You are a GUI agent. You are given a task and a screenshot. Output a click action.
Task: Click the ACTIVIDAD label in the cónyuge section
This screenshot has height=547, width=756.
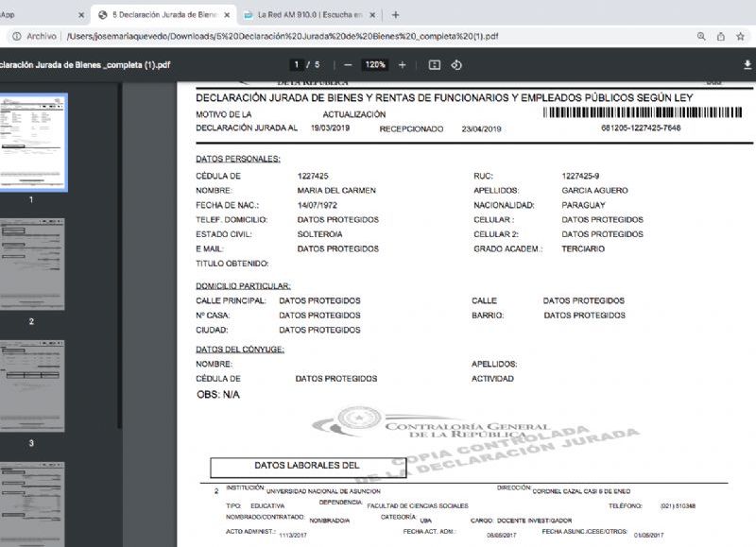(492, 379)
